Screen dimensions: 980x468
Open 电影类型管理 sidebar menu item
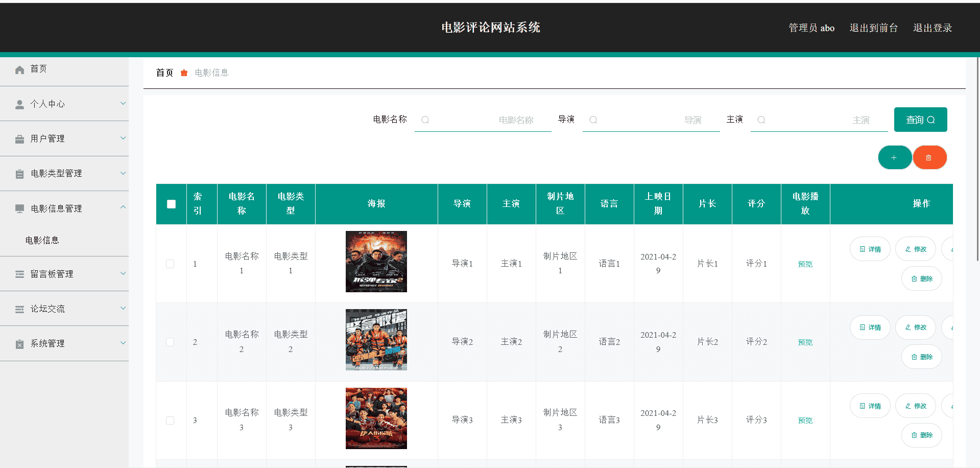coord(64,174)
